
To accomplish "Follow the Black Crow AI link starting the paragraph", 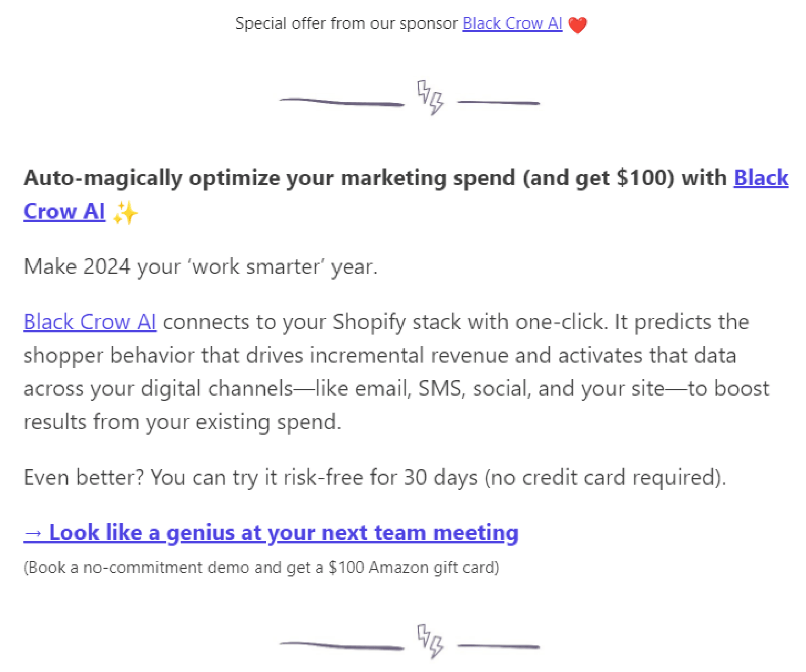I will click(90, 322).
